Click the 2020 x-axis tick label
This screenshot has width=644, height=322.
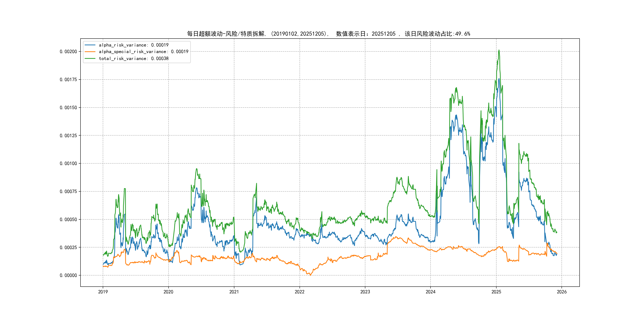(168, 292)
